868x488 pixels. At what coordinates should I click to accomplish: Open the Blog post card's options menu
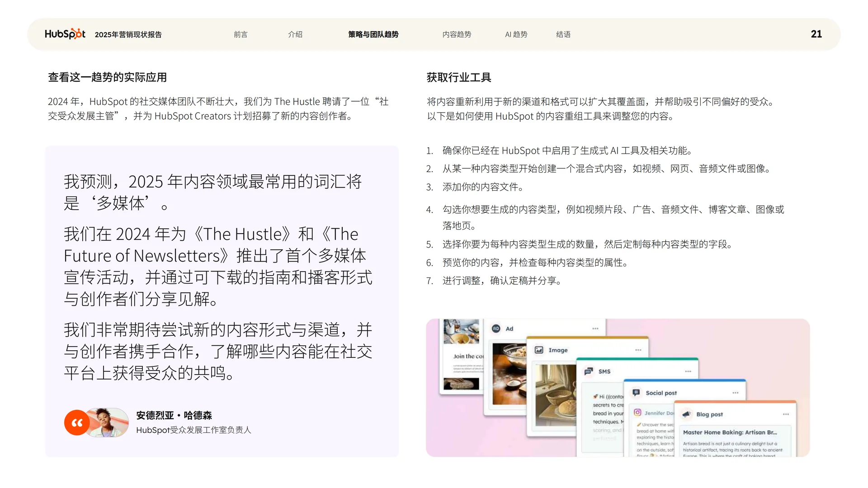click(x=786, y=414)
